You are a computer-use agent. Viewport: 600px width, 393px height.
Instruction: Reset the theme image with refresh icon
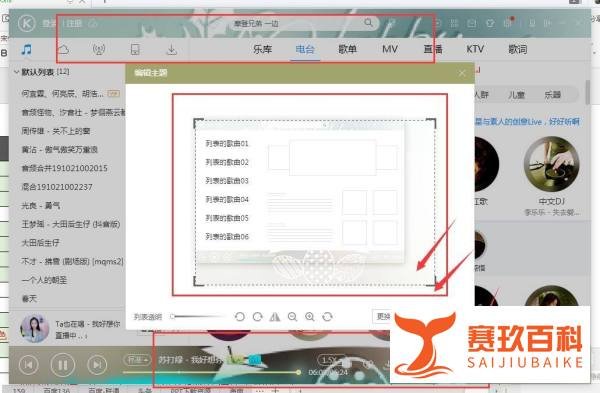328,316
